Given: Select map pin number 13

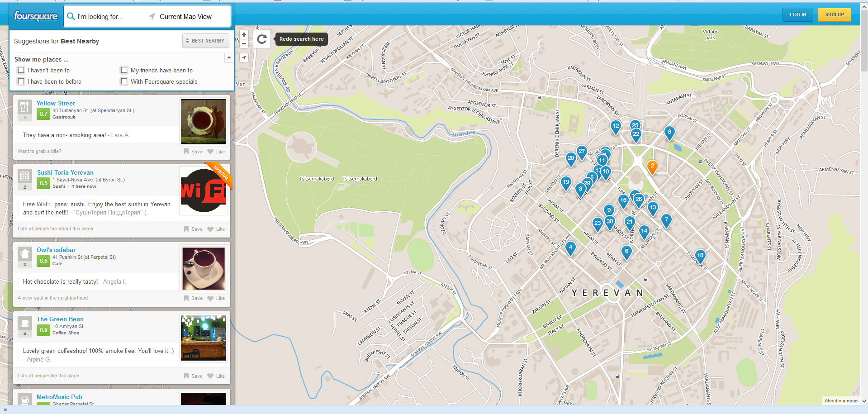Looking at the screenshot, I should point(652,208).
